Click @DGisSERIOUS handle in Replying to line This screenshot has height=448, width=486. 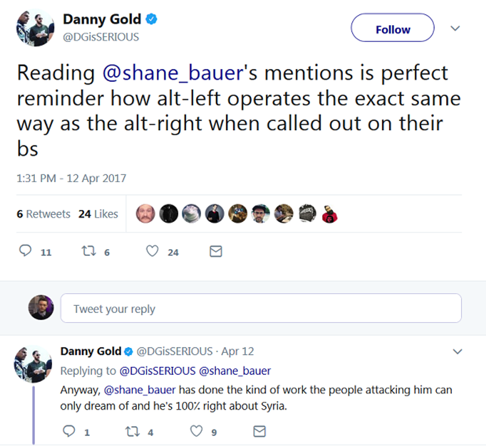(156, 371)
